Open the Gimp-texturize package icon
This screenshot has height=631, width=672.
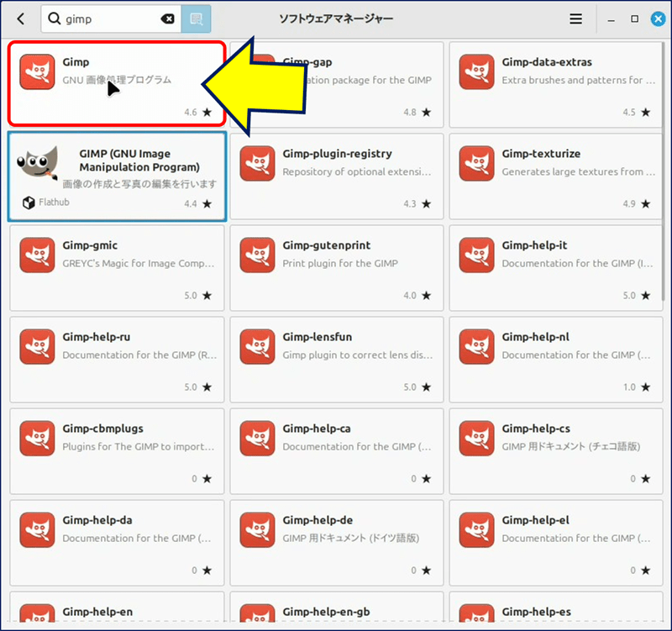(476, 163)
